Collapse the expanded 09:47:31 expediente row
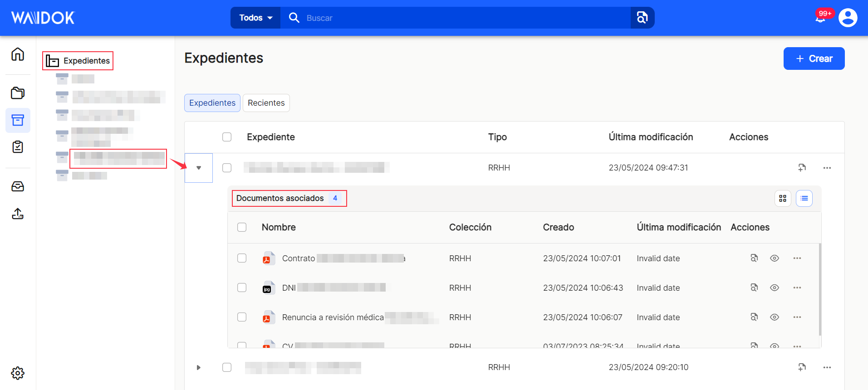This screenshot has width=868, height=390. (199, 168)
